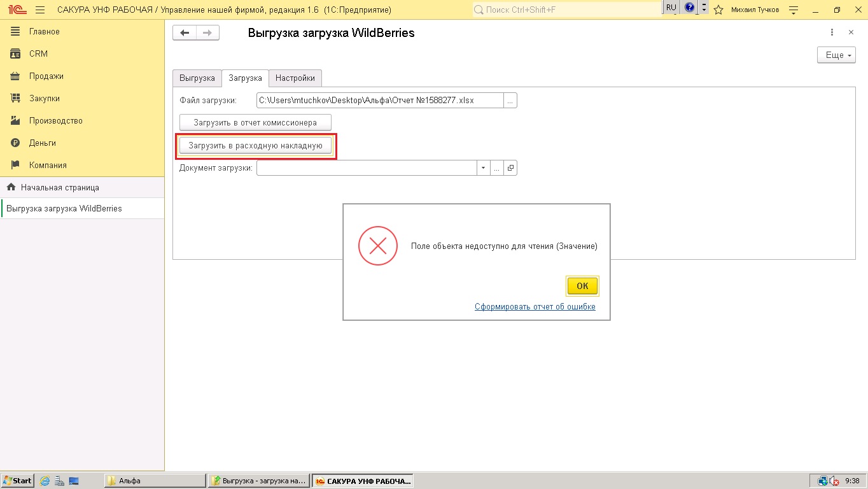Click the server manager quick-launch icon
Viewport: 868px width, 489px height.
point(59,481)
